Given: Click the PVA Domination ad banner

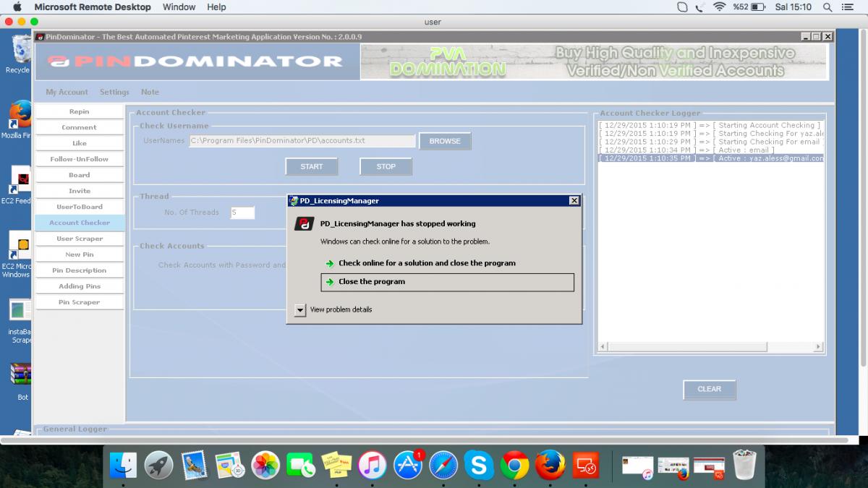Looking at the screenshot, I should coord(593,62).
